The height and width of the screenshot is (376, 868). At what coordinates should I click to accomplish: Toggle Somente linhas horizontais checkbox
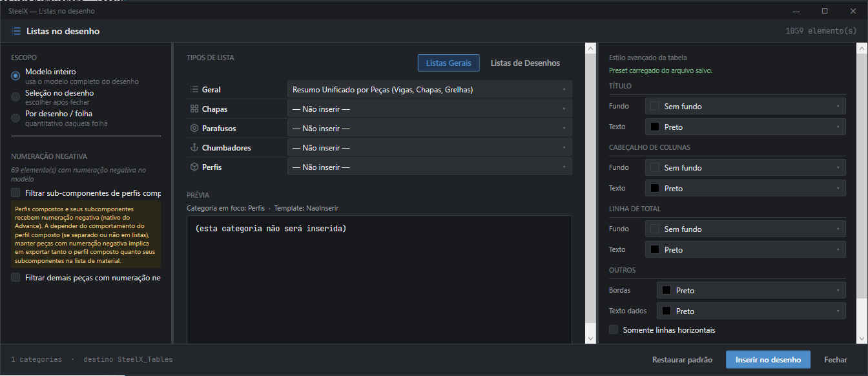coord(614,329)
